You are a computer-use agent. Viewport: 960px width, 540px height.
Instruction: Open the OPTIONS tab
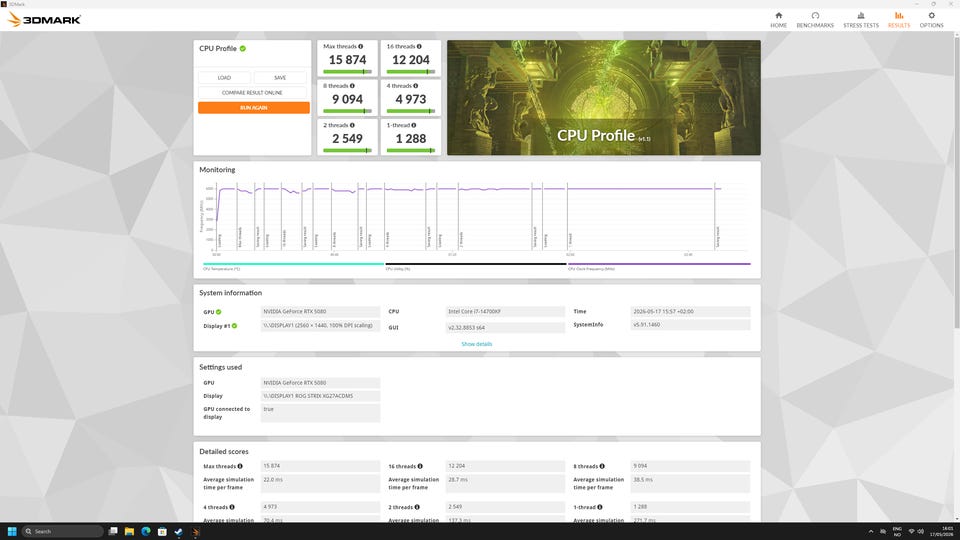coord(931,20)
